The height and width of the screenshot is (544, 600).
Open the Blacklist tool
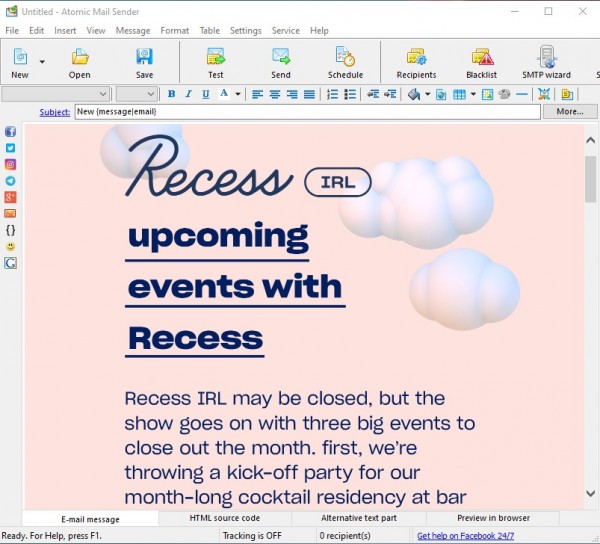[482, 57]
